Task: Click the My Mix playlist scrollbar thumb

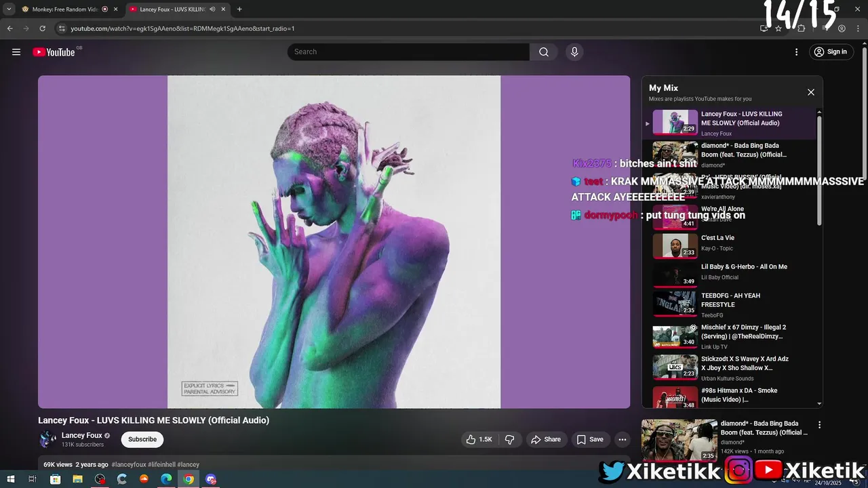Action: pyautogui.click(x=819, y=169)
